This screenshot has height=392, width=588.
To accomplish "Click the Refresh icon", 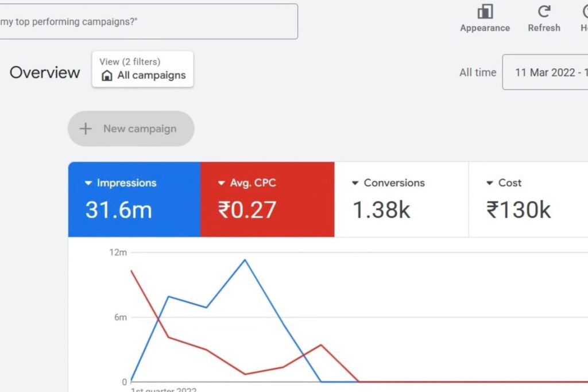I will (x=543, y=13).
